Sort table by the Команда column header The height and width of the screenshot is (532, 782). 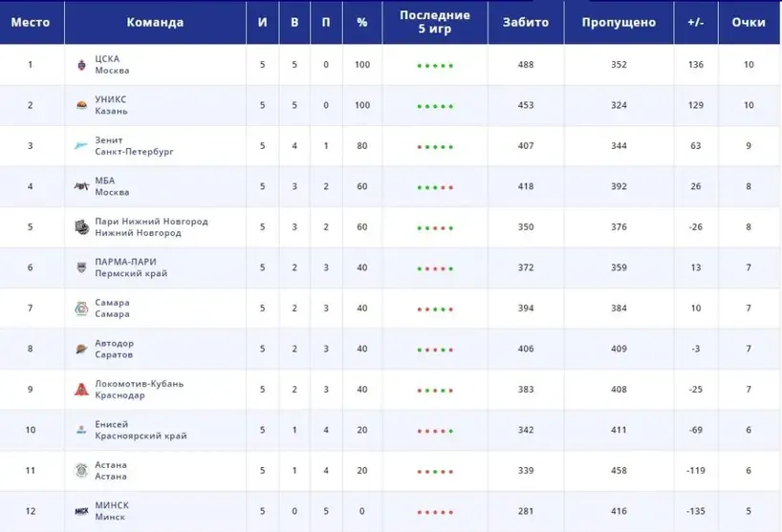click(x=155, y=22)
